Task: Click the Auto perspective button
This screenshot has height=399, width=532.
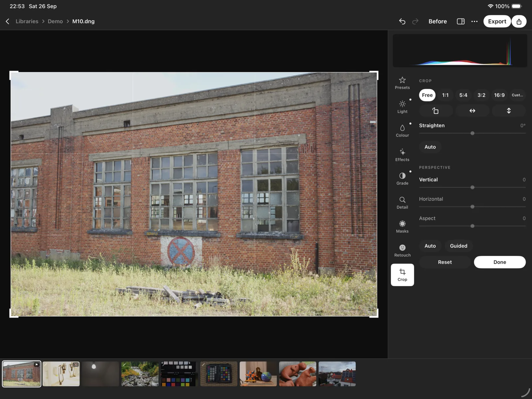Action: (x=430, y=246)
